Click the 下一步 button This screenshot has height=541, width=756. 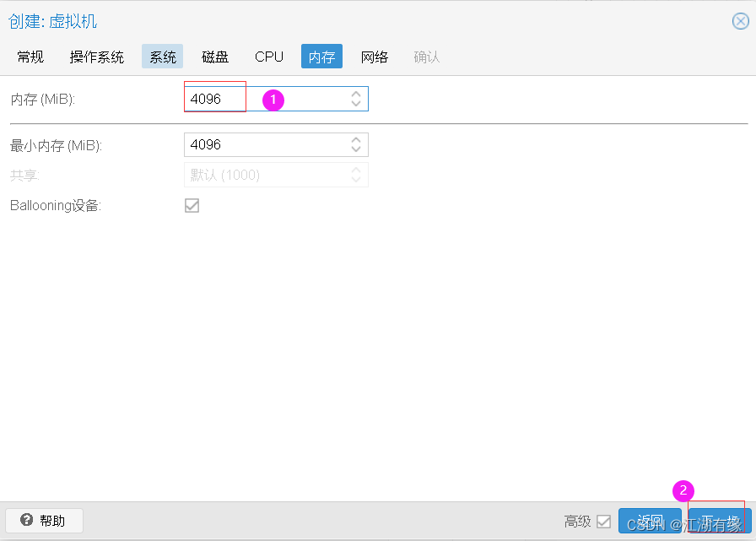pos(718,521)
